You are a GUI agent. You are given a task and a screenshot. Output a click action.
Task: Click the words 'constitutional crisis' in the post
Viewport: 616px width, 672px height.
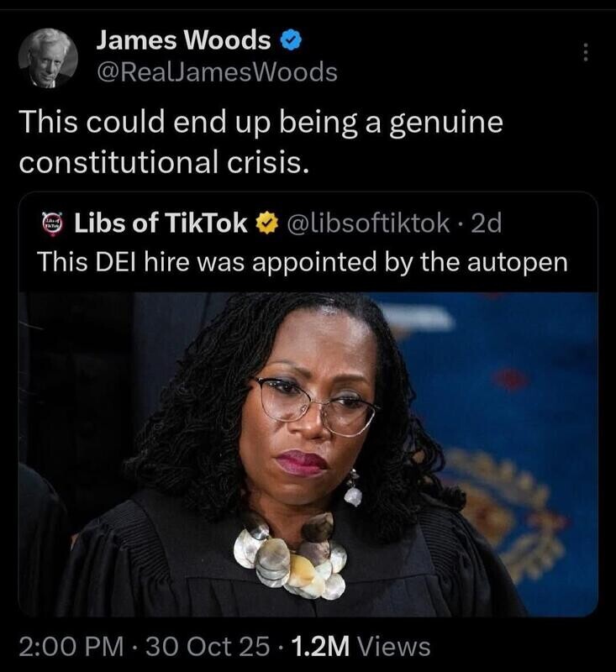click(163, 163)
